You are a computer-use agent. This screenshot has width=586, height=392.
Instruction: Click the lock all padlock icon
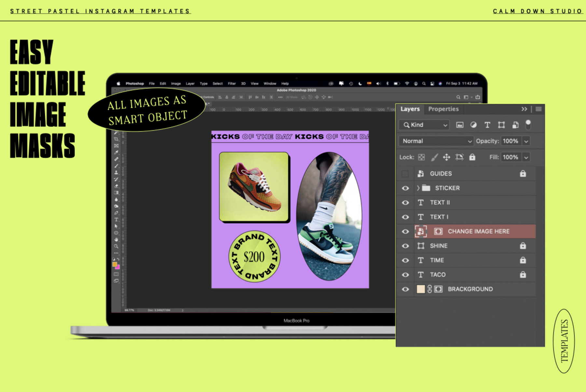(x=472, y=157)
